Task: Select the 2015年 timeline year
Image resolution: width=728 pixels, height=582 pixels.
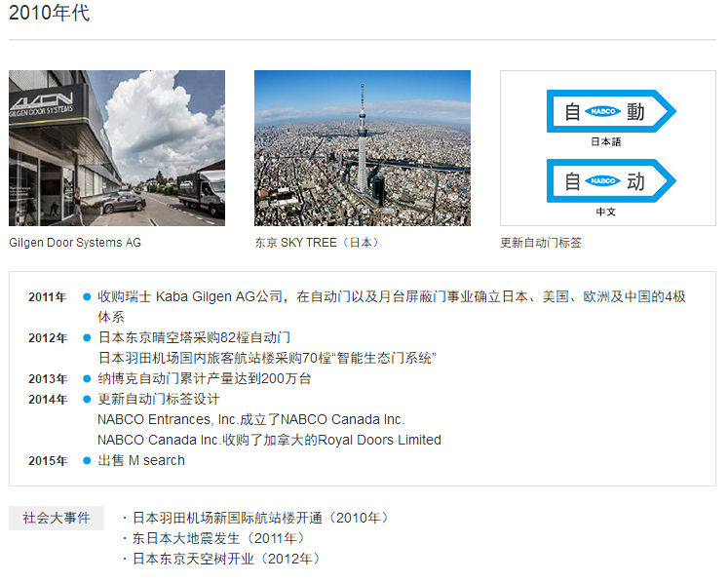Action: (x=48, y=460)
